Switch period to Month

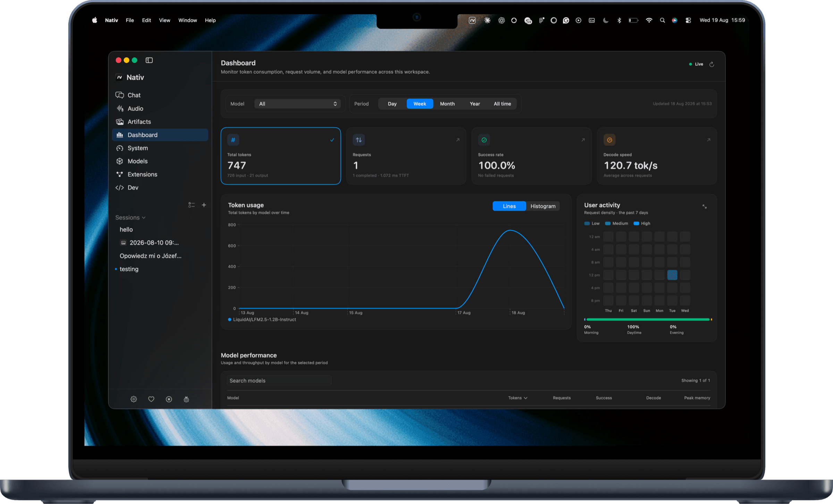click(447, 104)
